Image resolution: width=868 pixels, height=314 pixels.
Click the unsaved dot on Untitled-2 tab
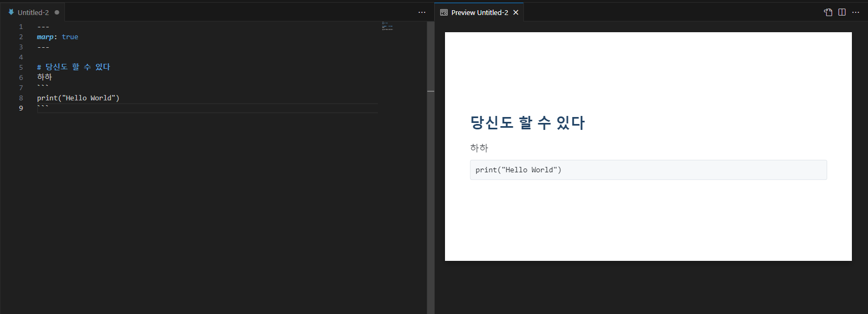click(x=57, y=12)
